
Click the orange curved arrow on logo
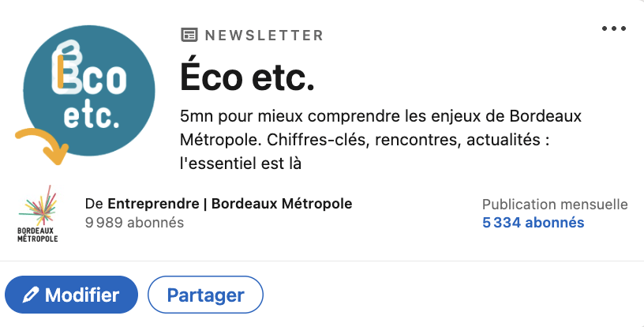click(x=43, y=146)
